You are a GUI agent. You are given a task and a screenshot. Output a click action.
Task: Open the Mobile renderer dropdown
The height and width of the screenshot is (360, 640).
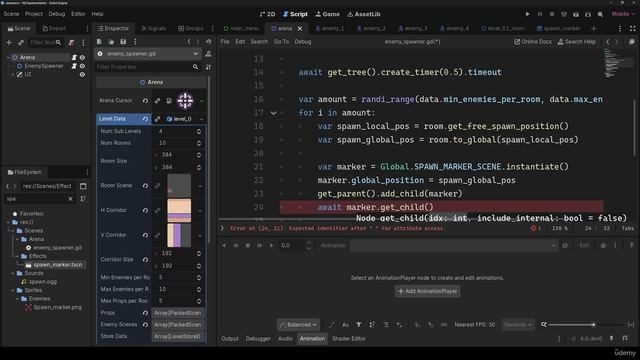coord(623,14)
